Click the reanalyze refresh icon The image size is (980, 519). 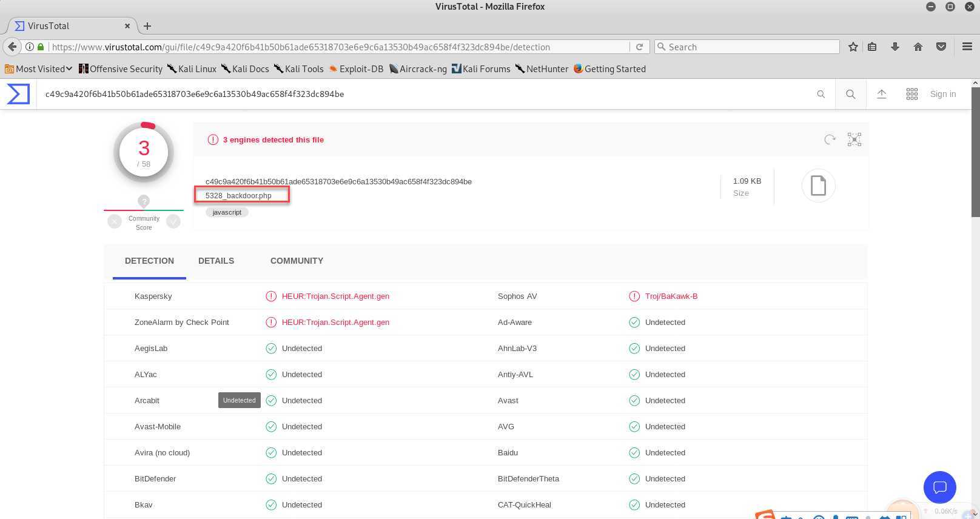(830, 139)
